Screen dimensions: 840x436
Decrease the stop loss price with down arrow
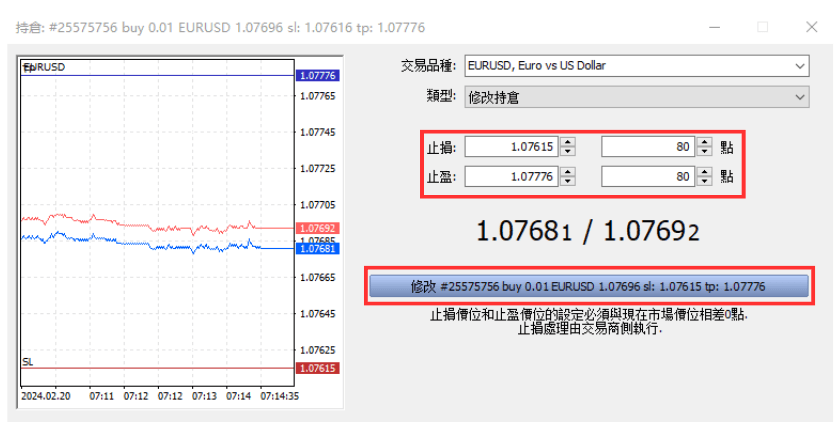[568, 151]
